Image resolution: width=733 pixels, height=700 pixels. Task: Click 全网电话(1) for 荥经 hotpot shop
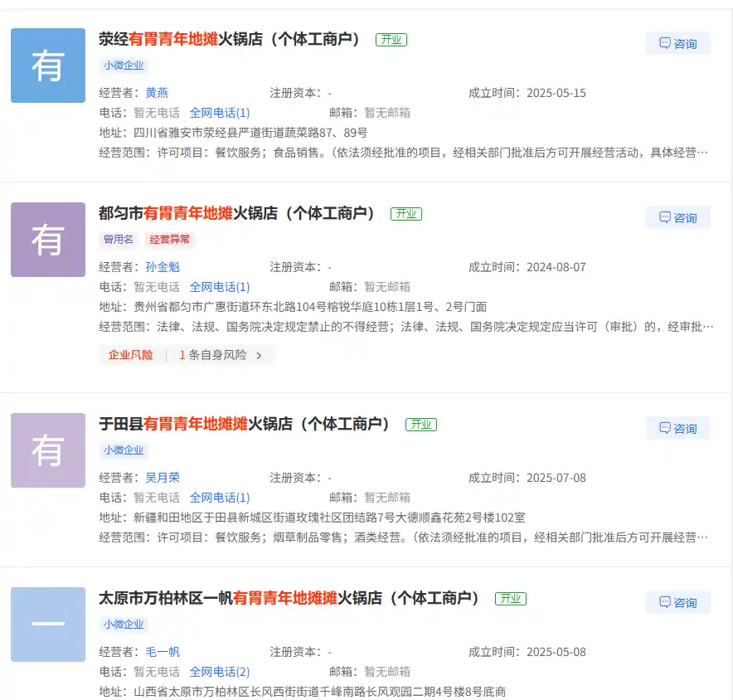coord(220,113)
